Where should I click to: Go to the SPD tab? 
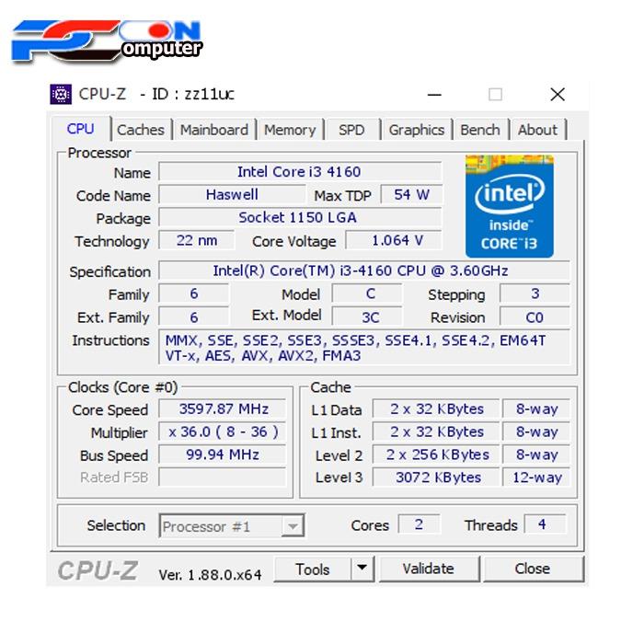[351, 130]
